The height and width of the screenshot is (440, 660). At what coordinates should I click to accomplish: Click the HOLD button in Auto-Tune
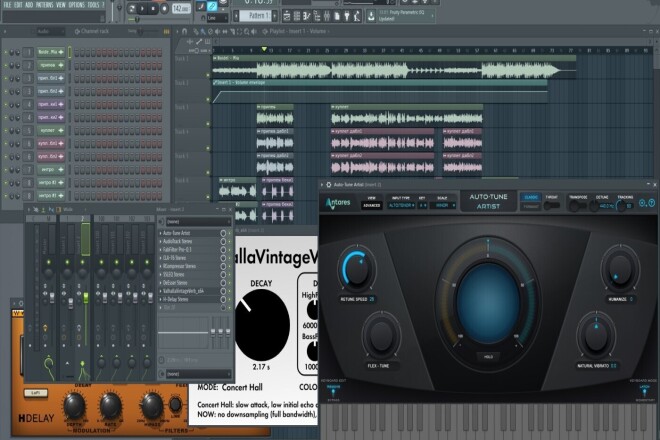[488, 356]
